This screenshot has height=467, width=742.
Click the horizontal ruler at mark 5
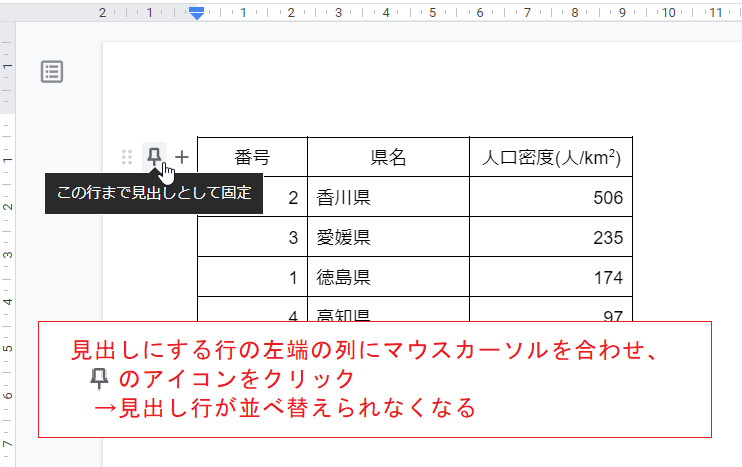point(433,13)
